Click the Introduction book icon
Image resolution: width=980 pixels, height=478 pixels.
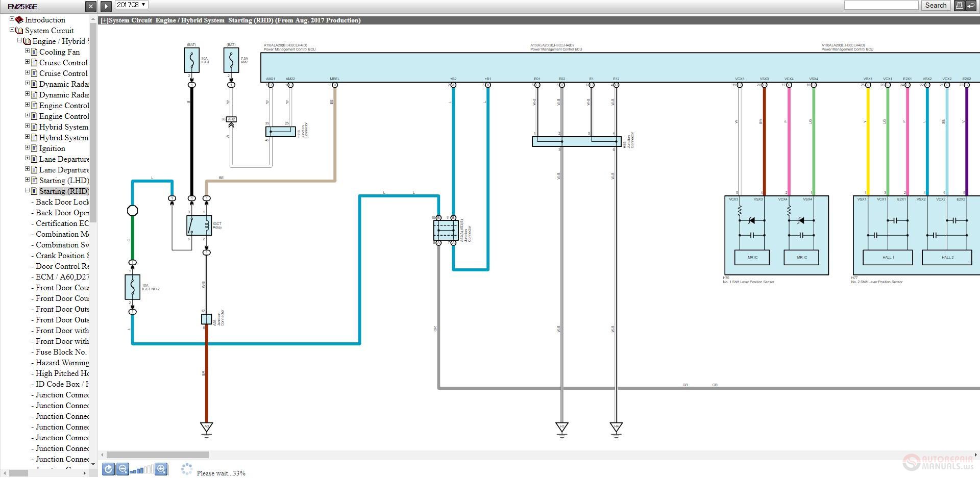[x=19, y=20]
